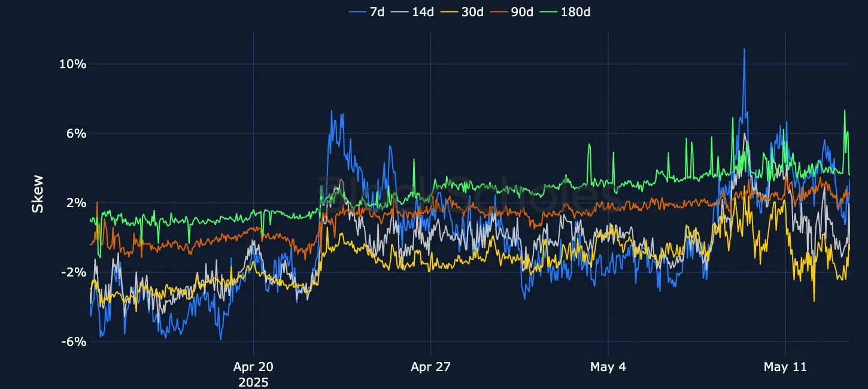
Task: Click the green line swatch beside 180d
Action: 549,11
